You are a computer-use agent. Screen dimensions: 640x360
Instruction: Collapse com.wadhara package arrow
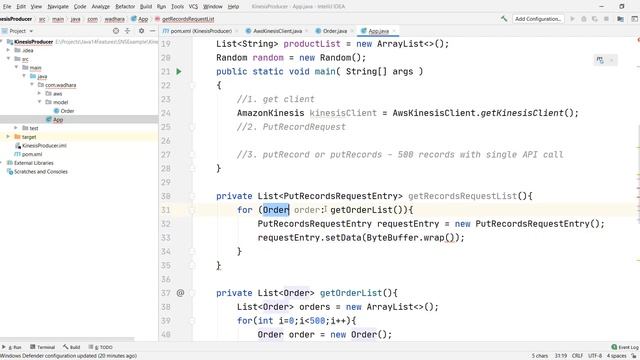click(x=32, y=84)
